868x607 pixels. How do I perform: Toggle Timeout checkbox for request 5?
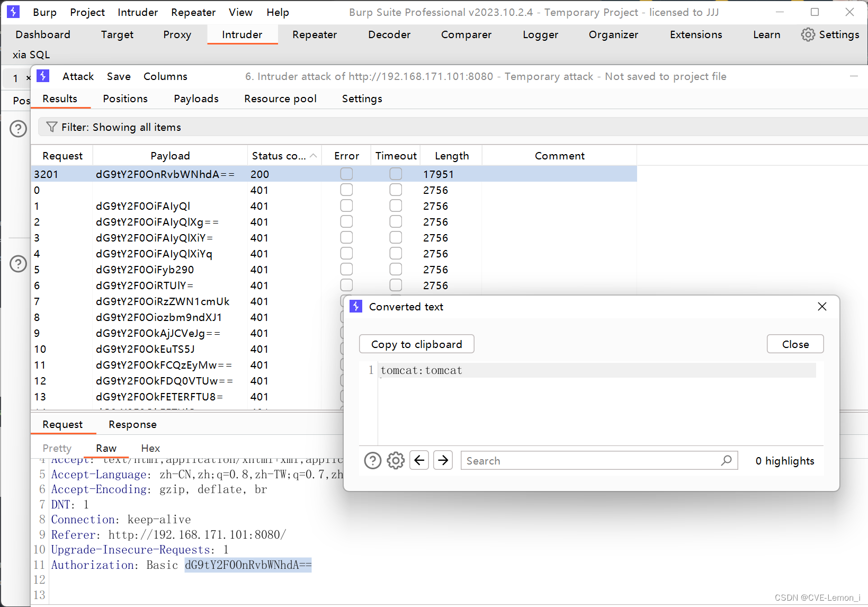pos(396,269)
